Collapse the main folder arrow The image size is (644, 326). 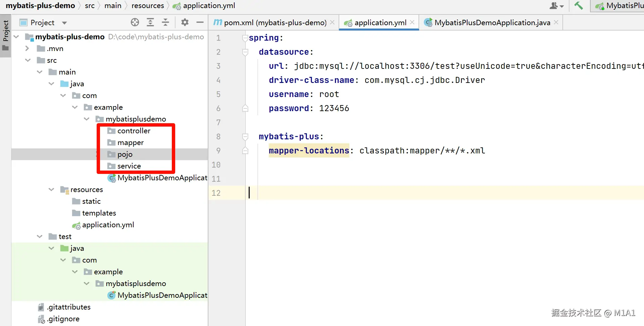40,72
